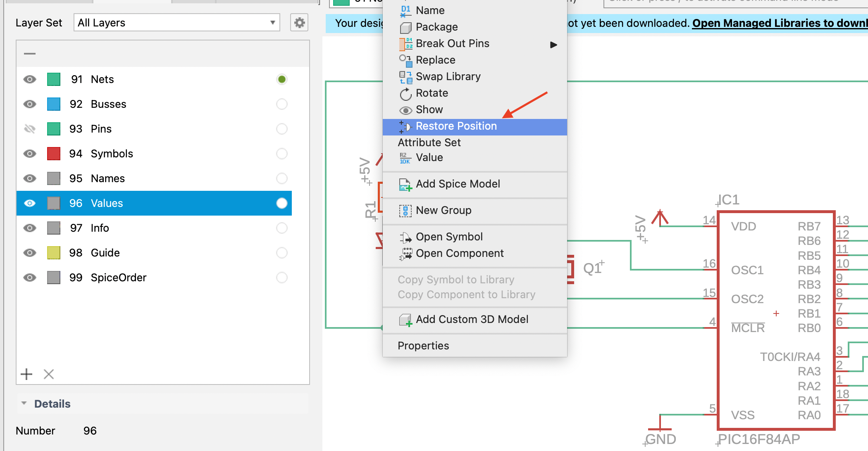
Task: Click the Name menu icon
Action: [405, 11]
